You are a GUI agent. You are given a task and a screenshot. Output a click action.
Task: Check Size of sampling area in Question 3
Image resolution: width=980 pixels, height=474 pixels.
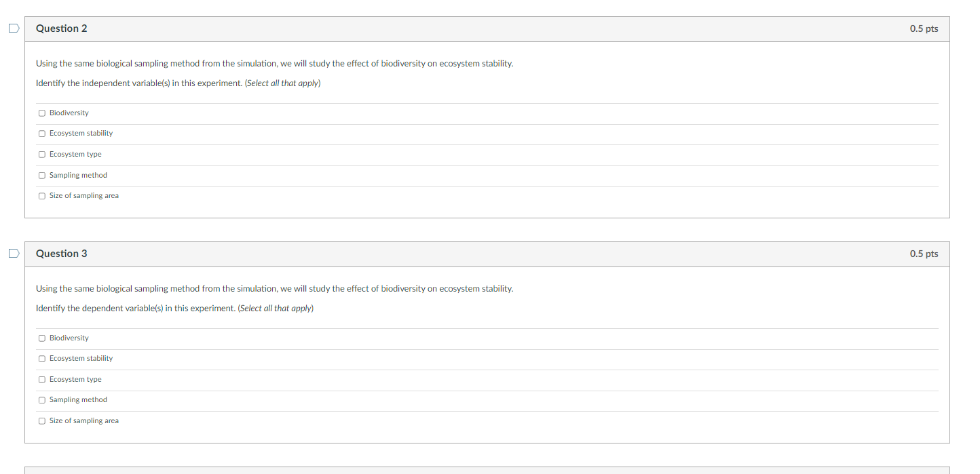click(x=41, y=420)
